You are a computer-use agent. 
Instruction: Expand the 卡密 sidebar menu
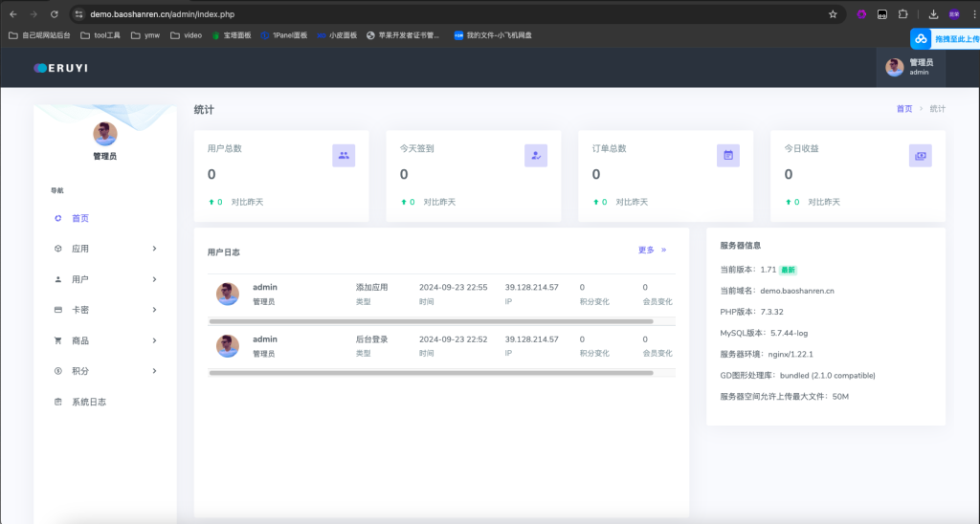click(x=105, y=310)
